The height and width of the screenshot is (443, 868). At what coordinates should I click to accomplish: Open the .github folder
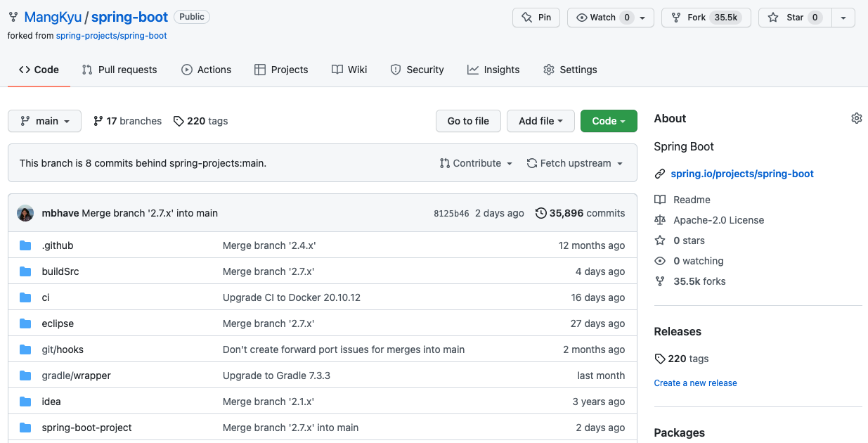58,245
